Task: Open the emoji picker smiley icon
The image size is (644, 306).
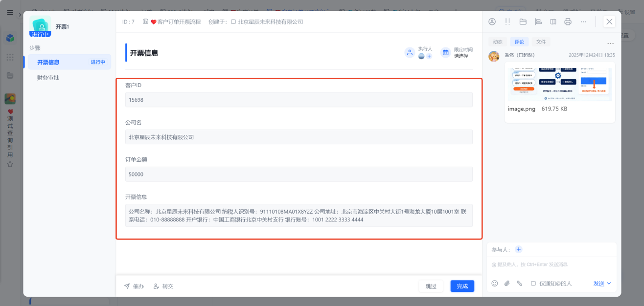Action: 495,283
